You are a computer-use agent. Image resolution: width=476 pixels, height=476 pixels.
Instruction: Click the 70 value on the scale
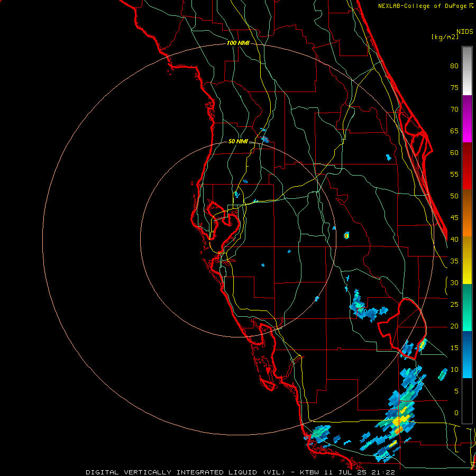point(454,109)
